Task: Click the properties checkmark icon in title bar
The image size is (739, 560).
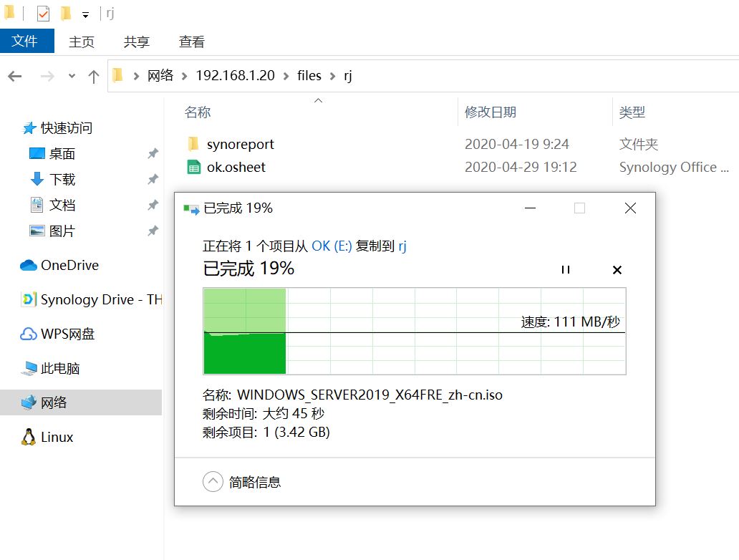Action: click(x=43, y=14)
